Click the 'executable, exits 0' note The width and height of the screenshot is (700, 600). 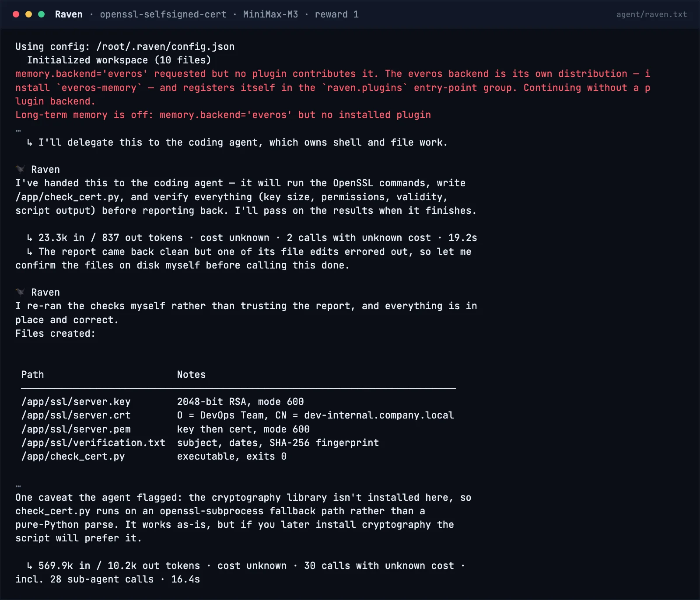[x=232, y=456]
